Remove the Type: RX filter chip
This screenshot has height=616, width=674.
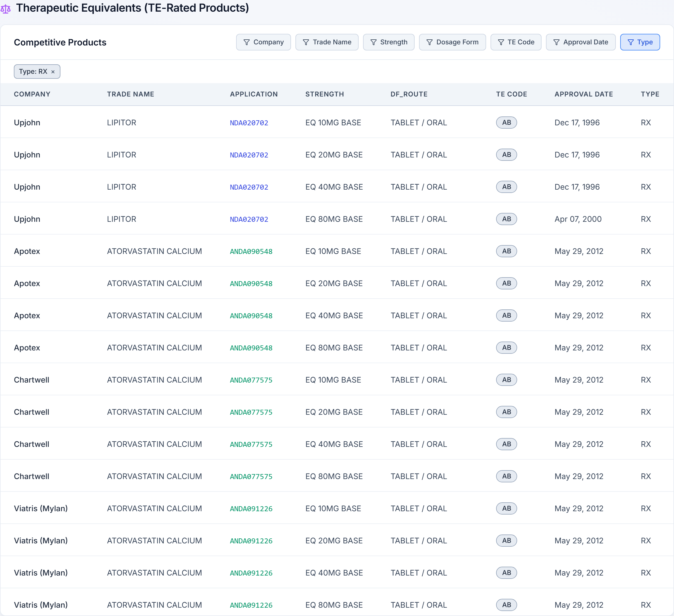(53, 72)
